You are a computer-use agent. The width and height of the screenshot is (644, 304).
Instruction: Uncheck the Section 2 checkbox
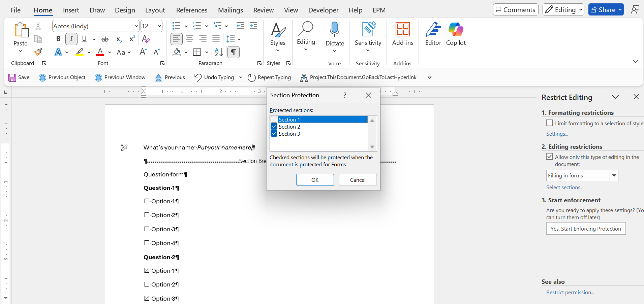(x=274, y=127)
